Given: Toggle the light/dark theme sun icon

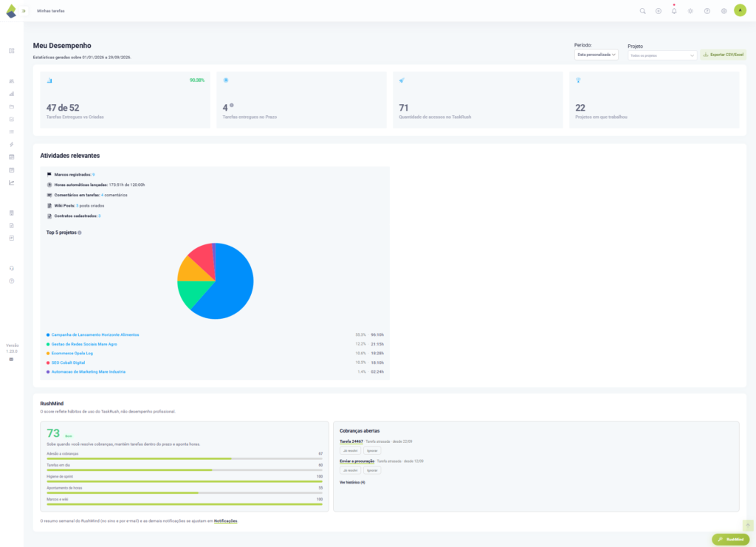Looking at the screenshot, I should pos(690,10).
